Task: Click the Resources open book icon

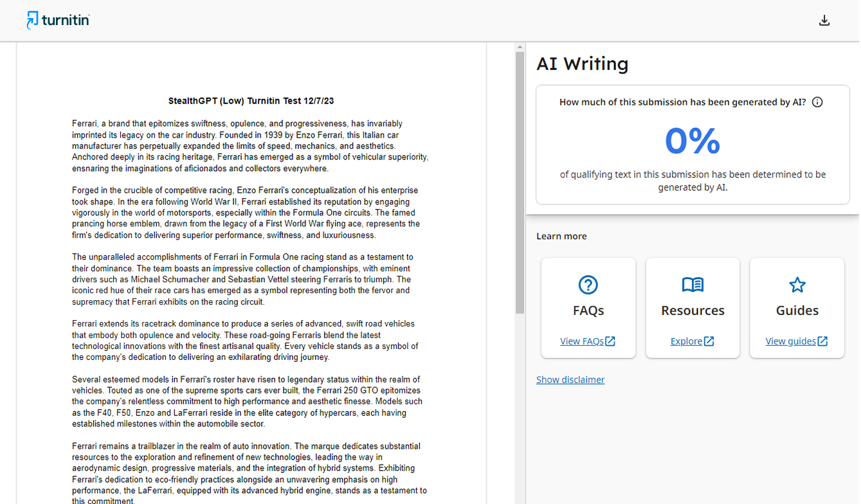Action: [693, 285]
